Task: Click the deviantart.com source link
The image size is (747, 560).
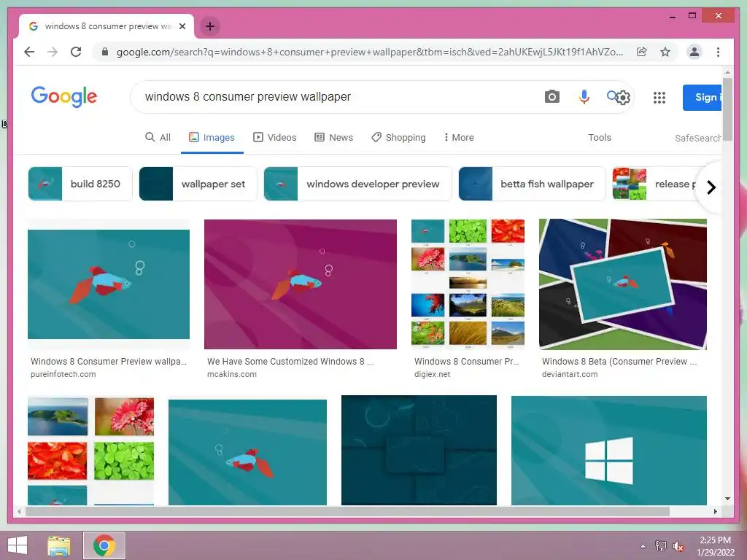Action: [569, 374]
